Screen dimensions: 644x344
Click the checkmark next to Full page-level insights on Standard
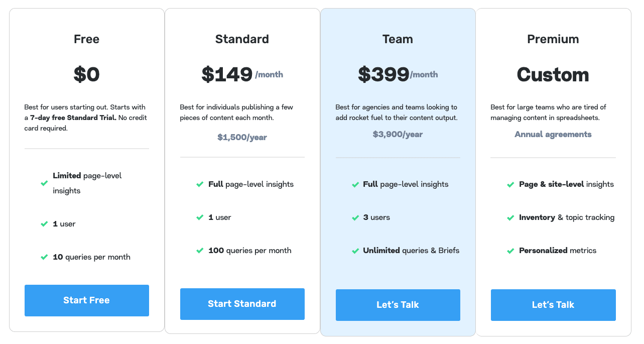point(200,184)
